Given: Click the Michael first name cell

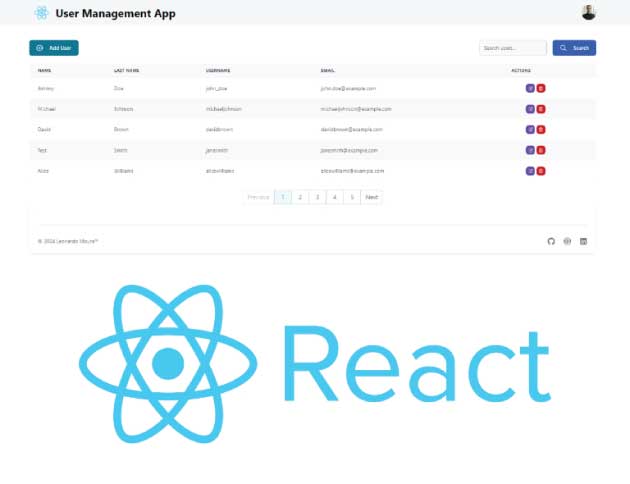Looking at the screenshot, I should 47,109.
